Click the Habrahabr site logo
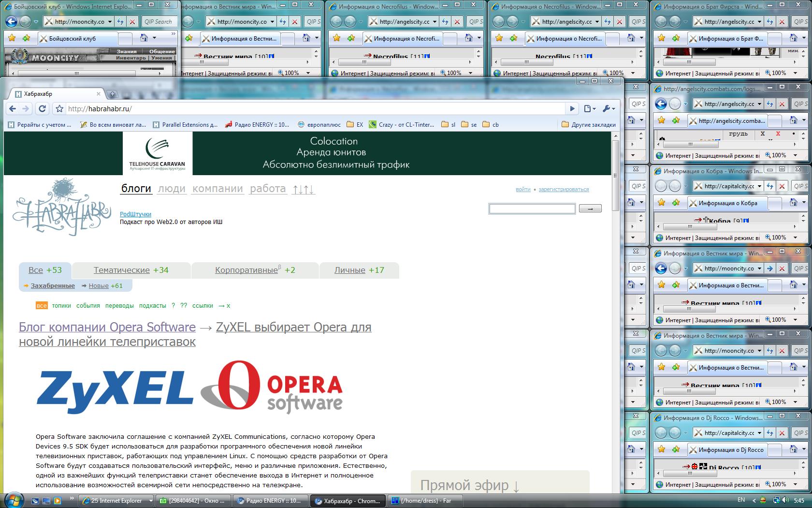 [x=62, y=207]
